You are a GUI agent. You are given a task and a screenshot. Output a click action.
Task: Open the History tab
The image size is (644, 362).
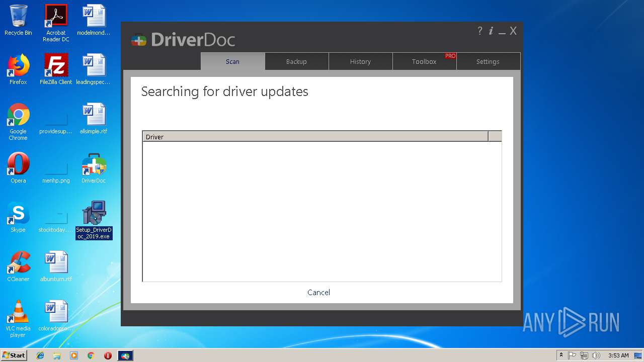pyautogui.click(x=360, y=61)
